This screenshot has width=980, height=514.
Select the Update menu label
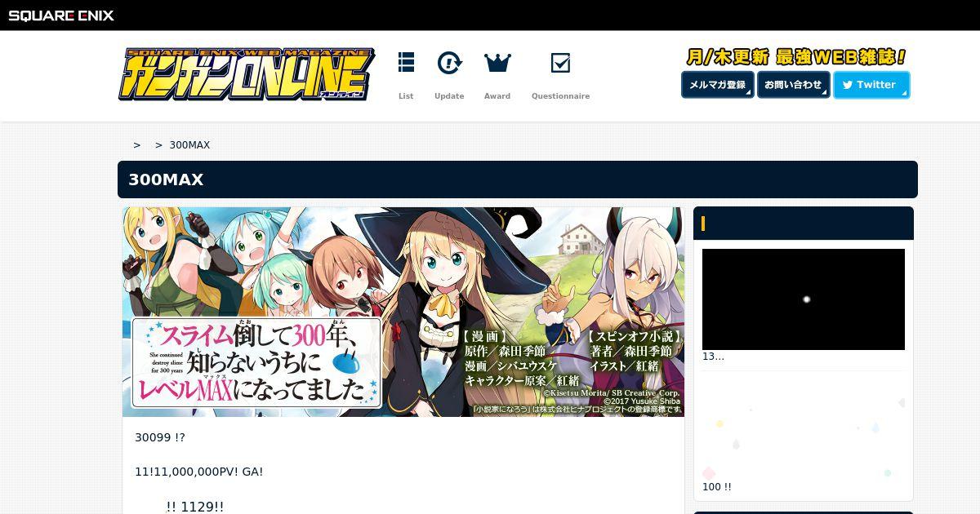pyautogui.click(x=449, y=96)
